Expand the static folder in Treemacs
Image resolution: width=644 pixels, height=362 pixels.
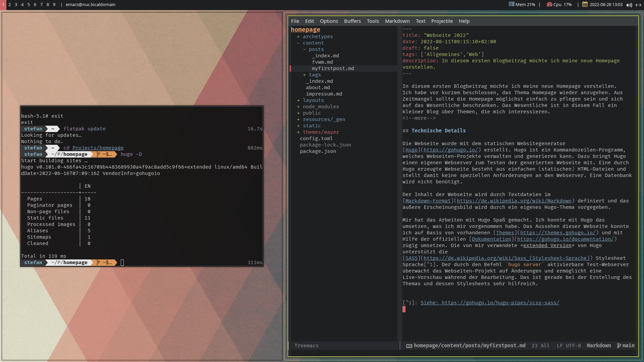298,126
